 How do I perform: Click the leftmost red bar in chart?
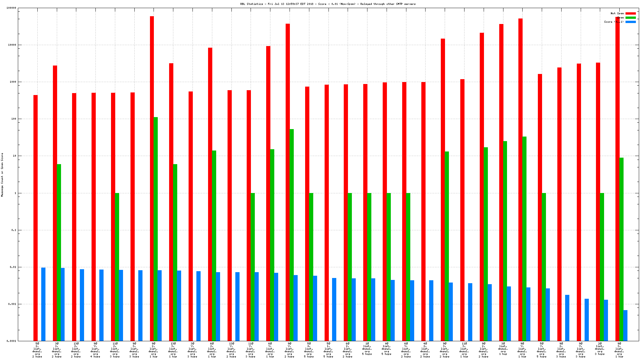pos(35,217)
